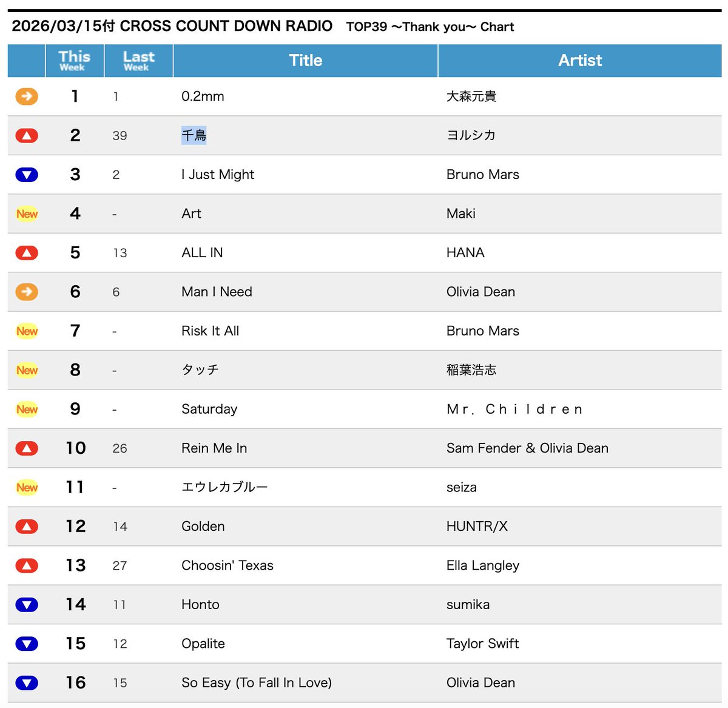This screenshot has width=728, height=708.
Task: Click the blue down arrow for I Just Might
Action: (27, 175)
